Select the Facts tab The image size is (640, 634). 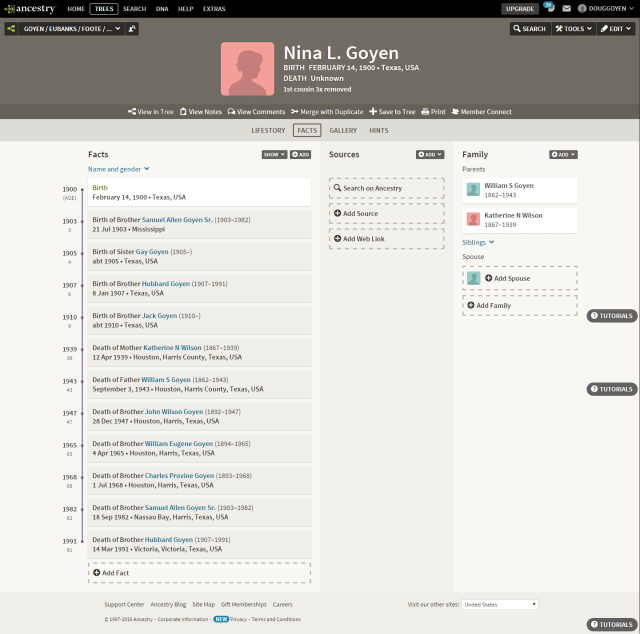pos(307,130)
